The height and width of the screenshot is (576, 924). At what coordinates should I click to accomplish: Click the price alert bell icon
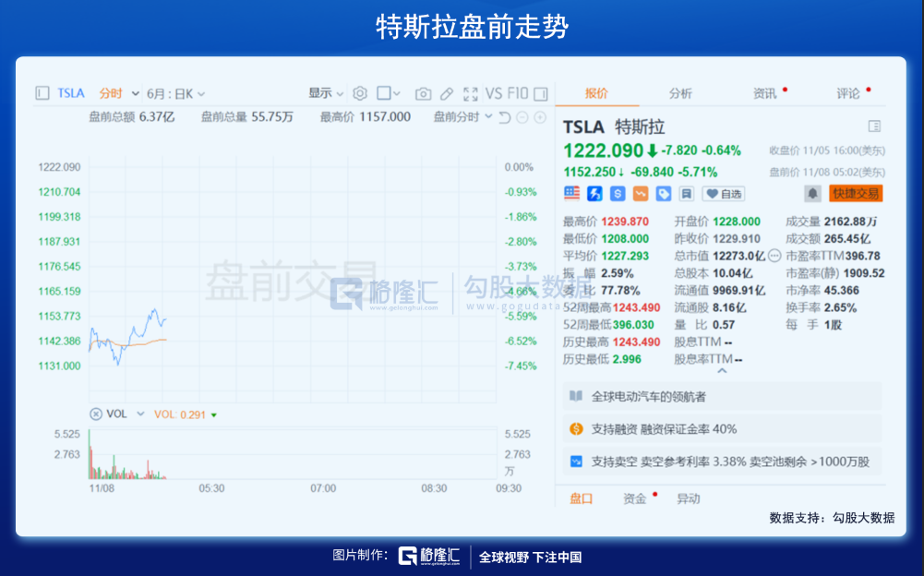click(812, 194)
